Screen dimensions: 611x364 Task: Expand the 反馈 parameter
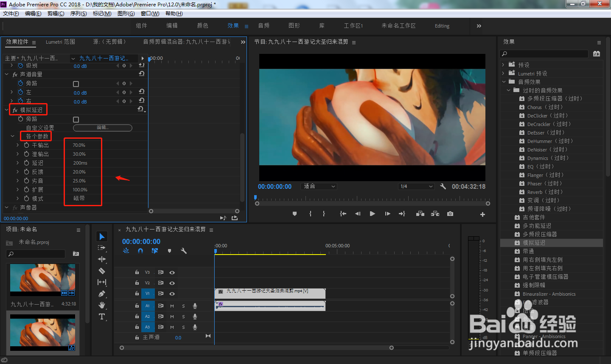(x=18, y=172)
